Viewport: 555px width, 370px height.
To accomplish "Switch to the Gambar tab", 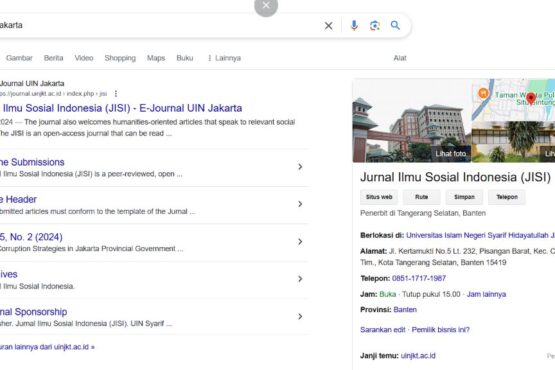I will 19,58.
